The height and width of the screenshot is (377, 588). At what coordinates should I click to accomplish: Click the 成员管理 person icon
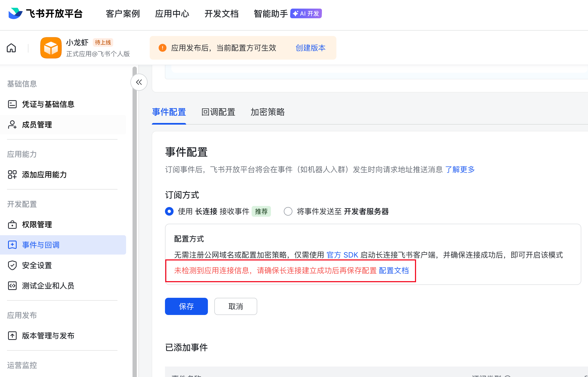[x=12, y=125]
